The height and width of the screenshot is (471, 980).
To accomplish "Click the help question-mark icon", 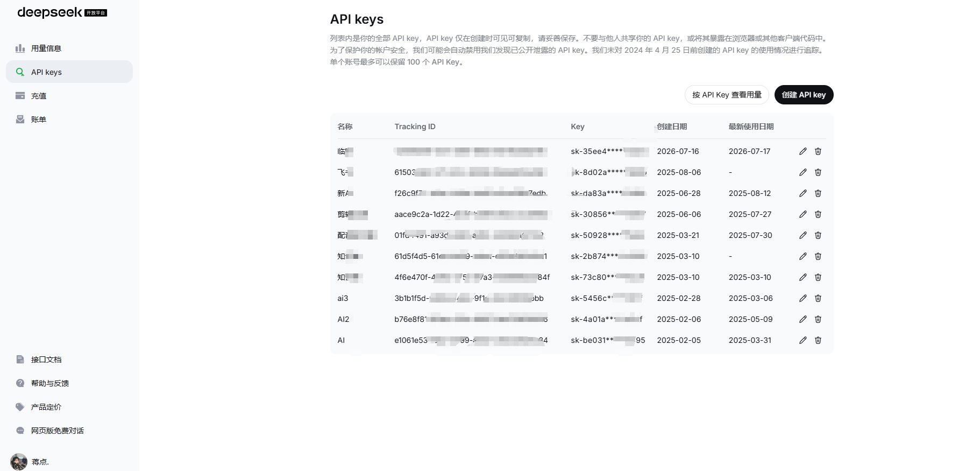I will (x=20, y=383).
